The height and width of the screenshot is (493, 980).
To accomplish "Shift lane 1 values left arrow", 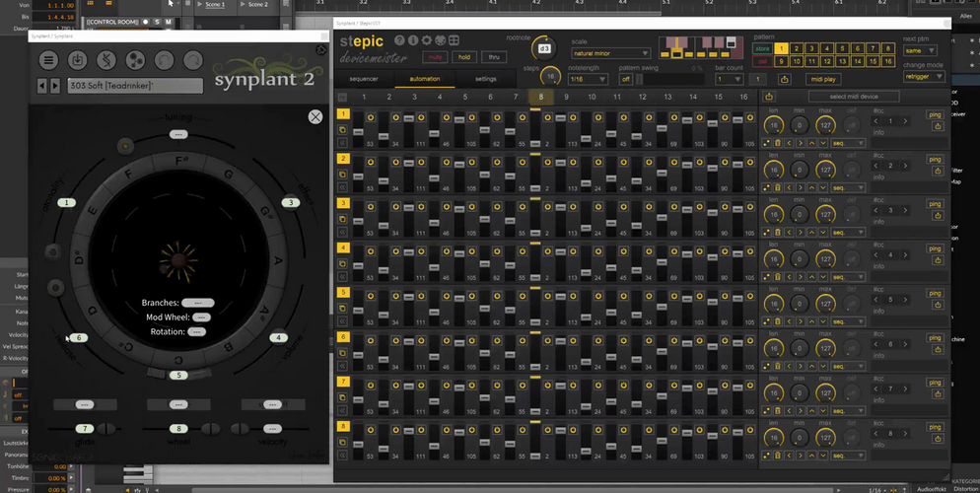I will [x=790, y=143].
